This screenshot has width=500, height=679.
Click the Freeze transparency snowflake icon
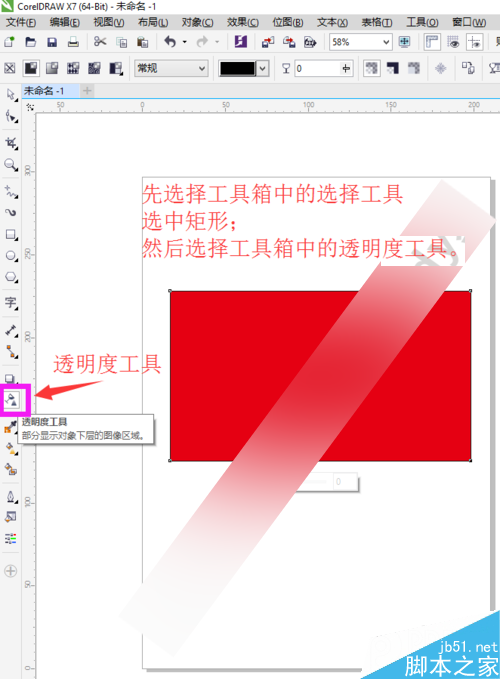tap(441, 68)
